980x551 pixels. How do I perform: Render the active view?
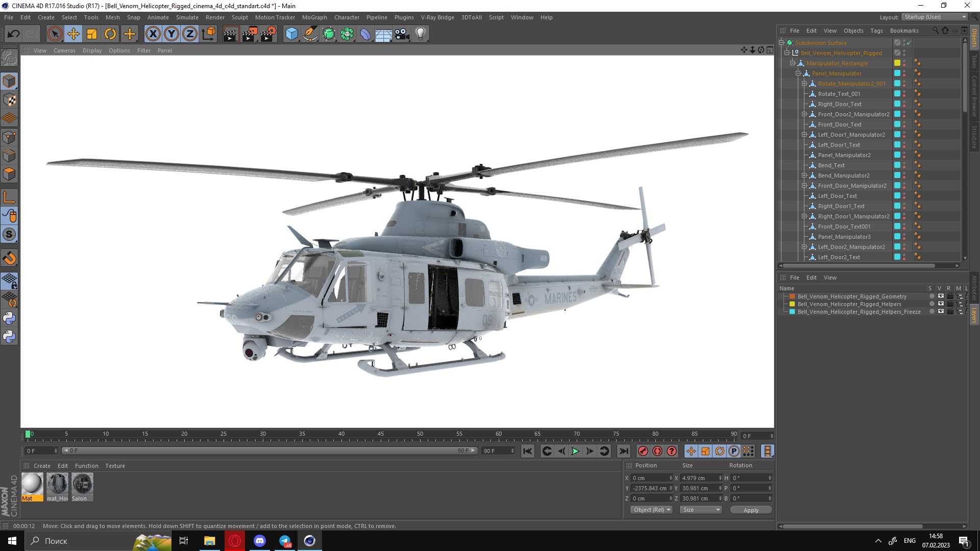(x=231, y=34)
